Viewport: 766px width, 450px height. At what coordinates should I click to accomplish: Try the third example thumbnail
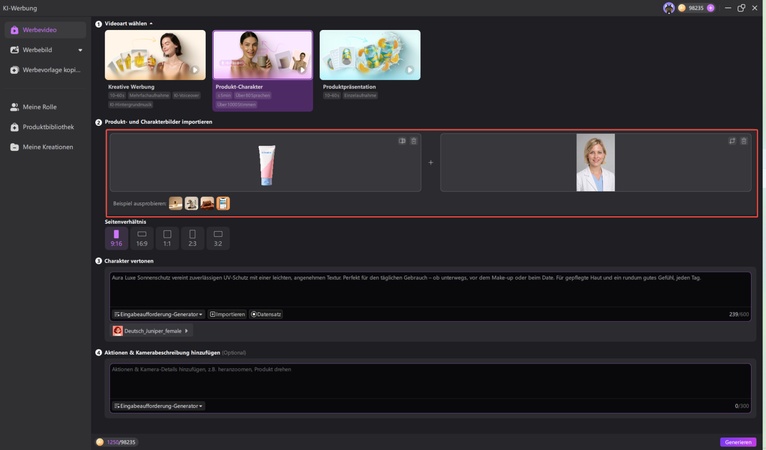click(207, 203)
